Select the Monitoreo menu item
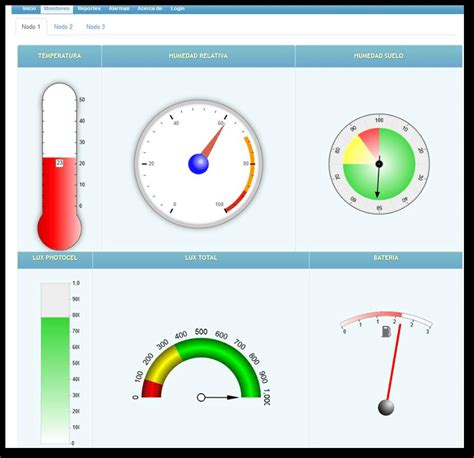Screen dimensions: 474x458 point(57,9)
